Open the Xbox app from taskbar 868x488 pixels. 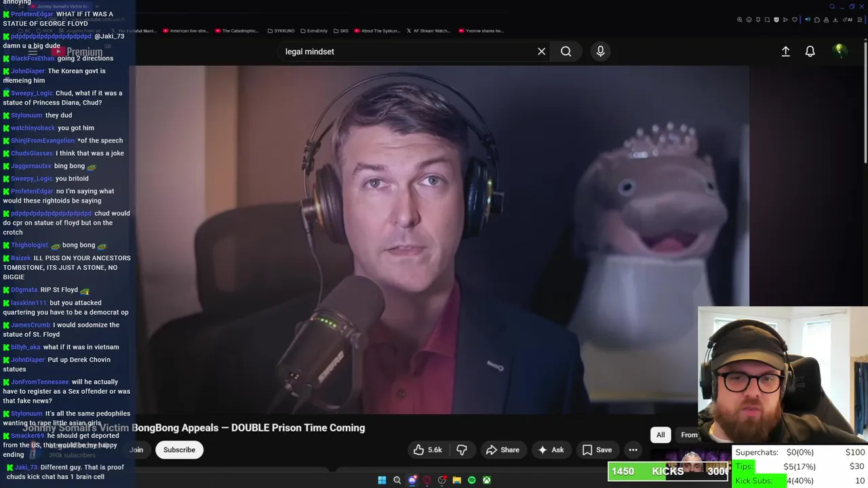coord(486,480)
